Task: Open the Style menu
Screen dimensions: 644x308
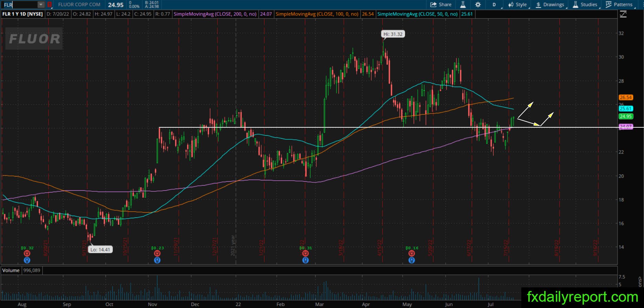Action: pyautogui.click(x=518, y=5)
